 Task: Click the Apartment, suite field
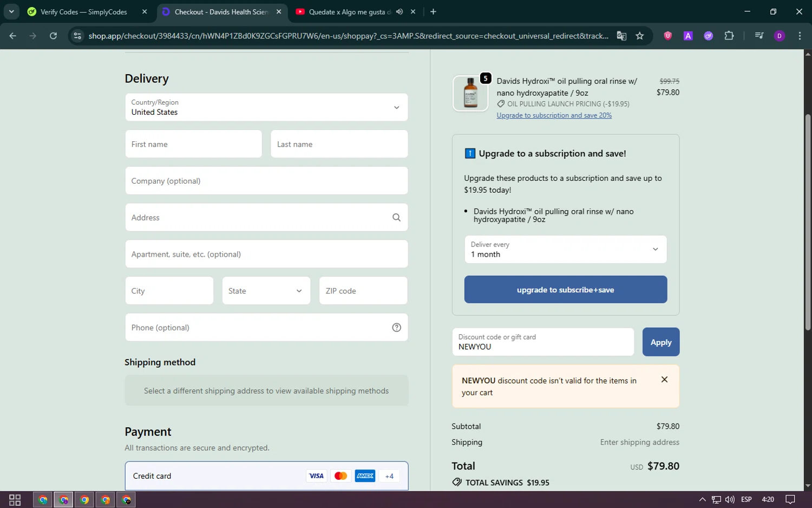click(266, 254)
